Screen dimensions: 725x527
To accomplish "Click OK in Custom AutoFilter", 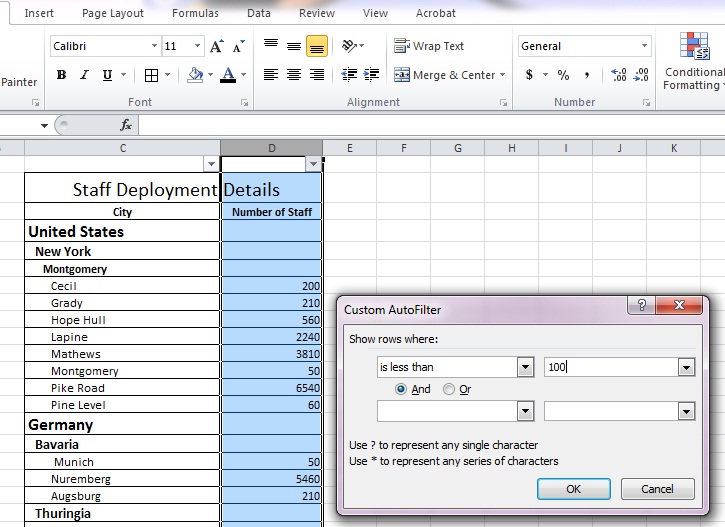I will pos(573,489).
